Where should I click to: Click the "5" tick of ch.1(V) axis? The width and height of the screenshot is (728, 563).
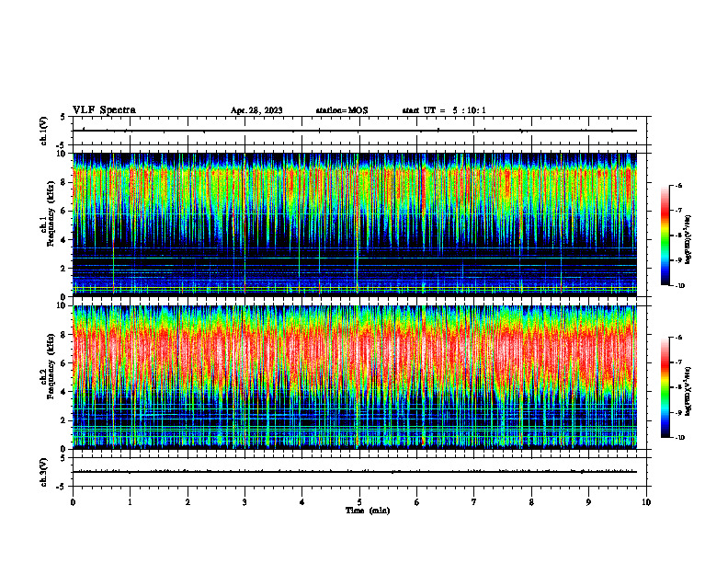(64, 117)
